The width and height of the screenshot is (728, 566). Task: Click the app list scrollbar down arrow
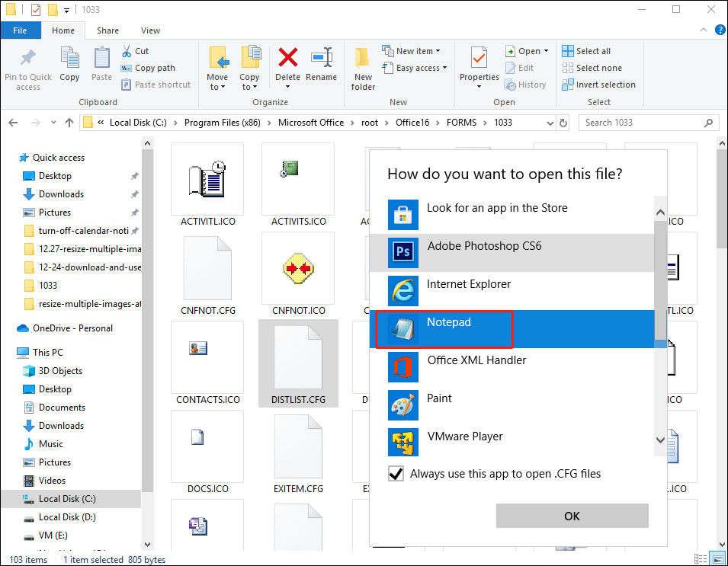click(x=660, y=440)
